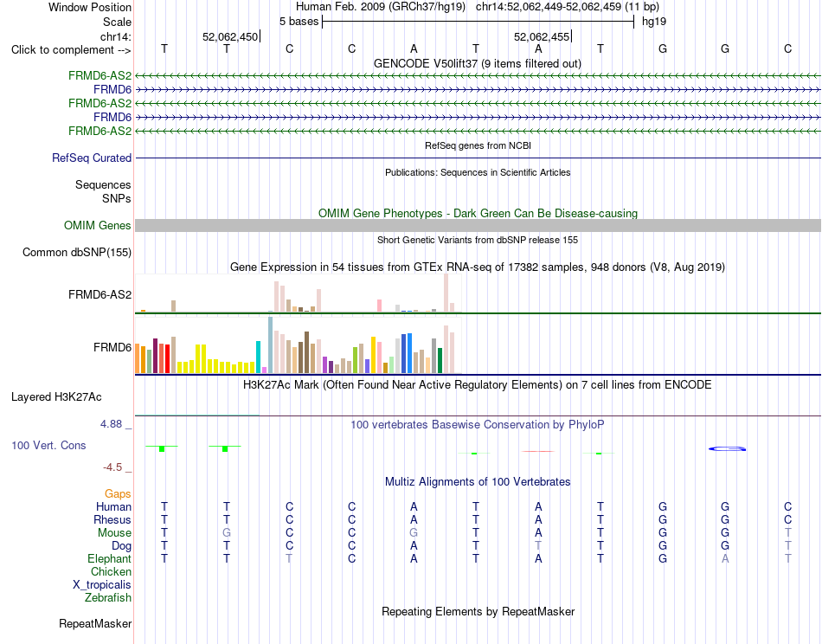Click the Common dbSNP(155) label

click(76, 252)
